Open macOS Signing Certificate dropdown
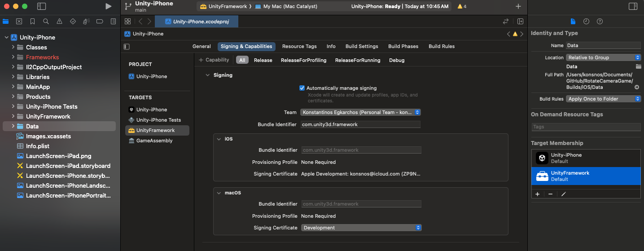Screen dimensions: 644x251 361,228
